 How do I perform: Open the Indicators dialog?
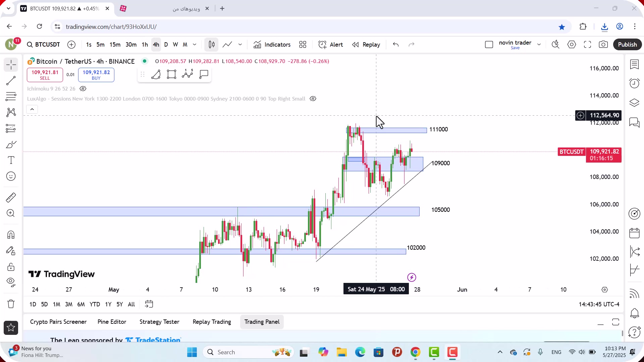[272, 45]
